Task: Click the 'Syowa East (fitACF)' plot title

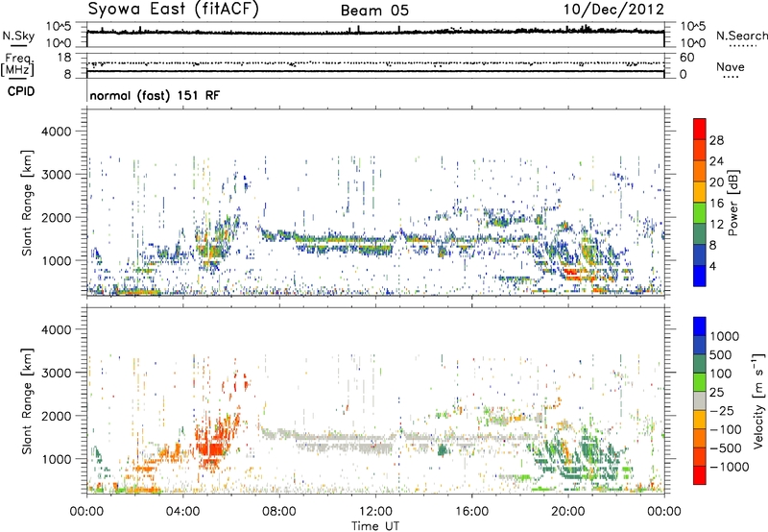Action: tap(173, 10)
